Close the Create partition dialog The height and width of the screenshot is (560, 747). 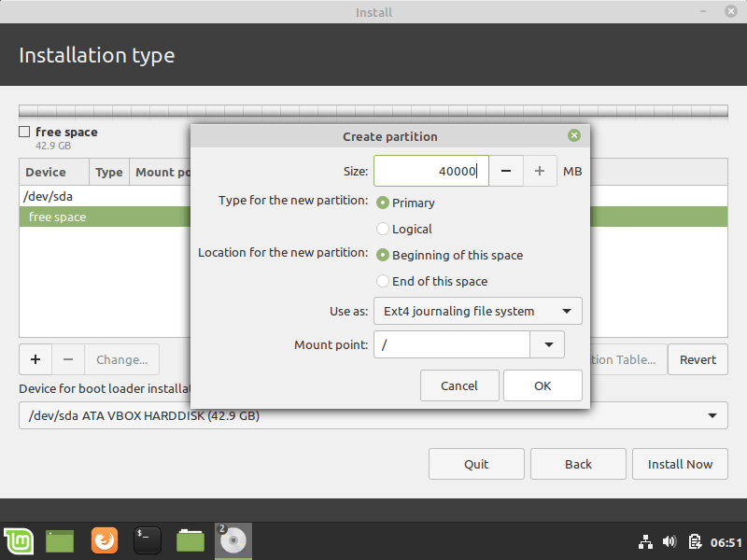click(x=574, y=135)
